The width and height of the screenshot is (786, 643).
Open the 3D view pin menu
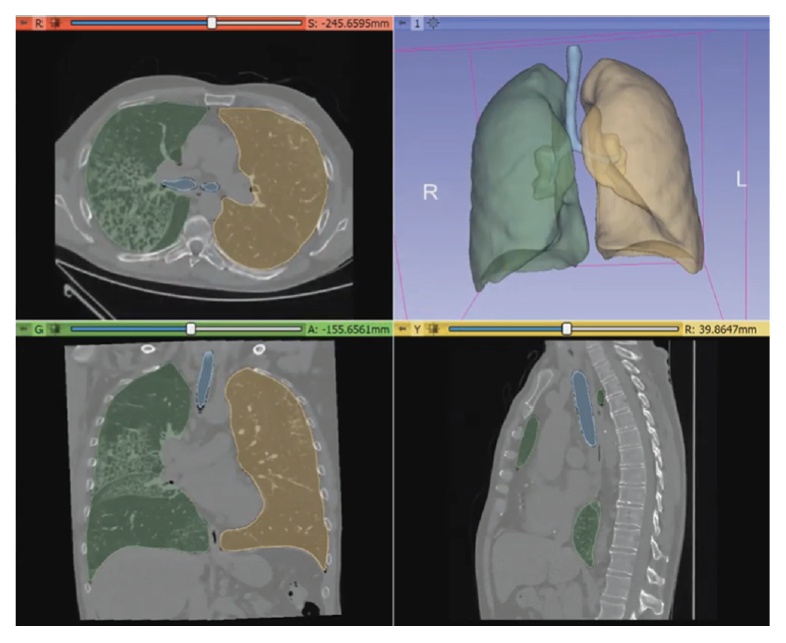pos(403,21)
